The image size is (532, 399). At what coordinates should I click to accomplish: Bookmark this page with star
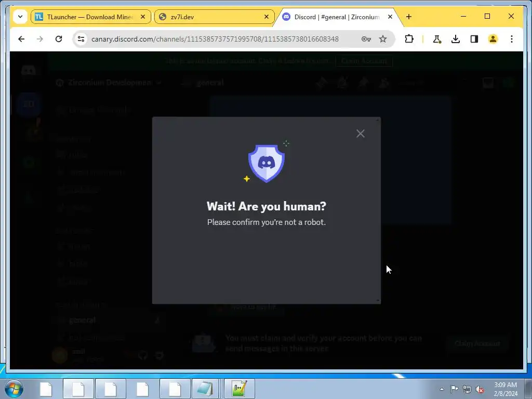coord(383,39)
